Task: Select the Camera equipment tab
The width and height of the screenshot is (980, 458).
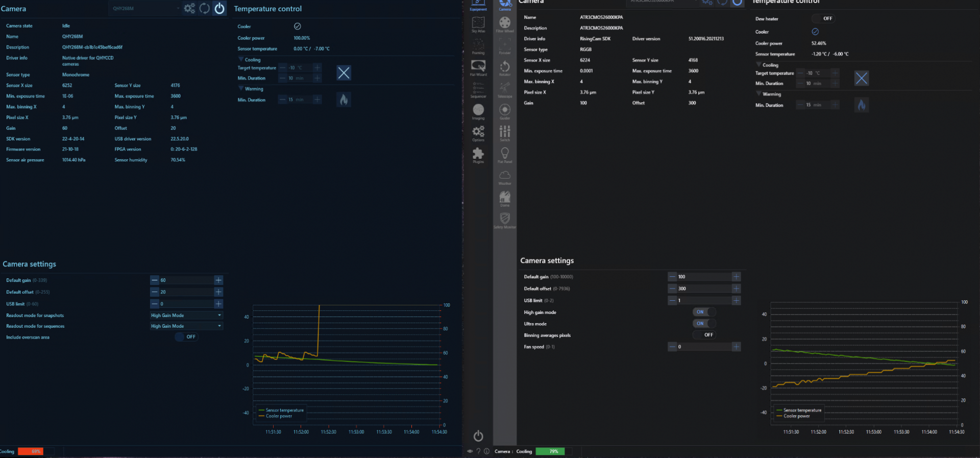Action: tap(505, 5)
